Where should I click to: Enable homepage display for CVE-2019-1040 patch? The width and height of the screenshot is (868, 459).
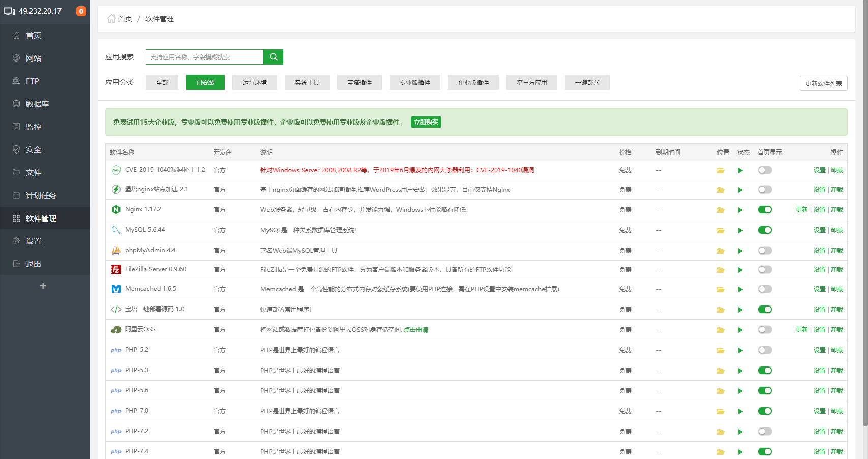[x=765, y=170]
